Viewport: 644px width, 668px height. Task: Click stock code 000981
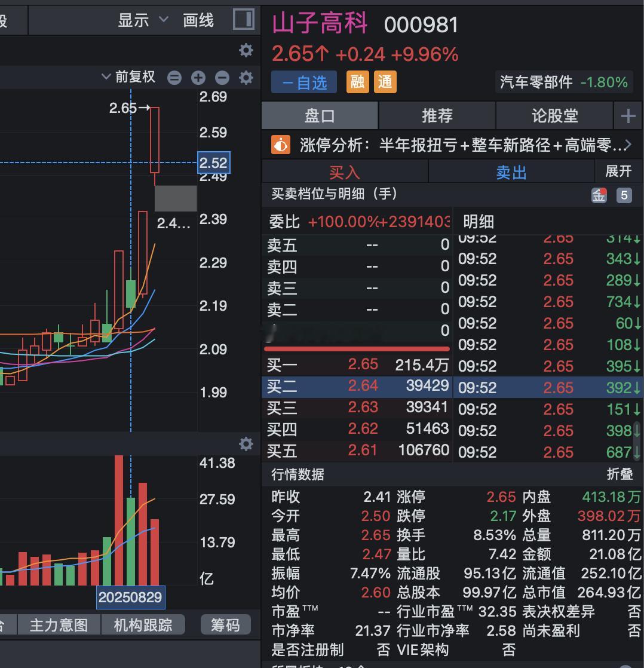[421, 24]
